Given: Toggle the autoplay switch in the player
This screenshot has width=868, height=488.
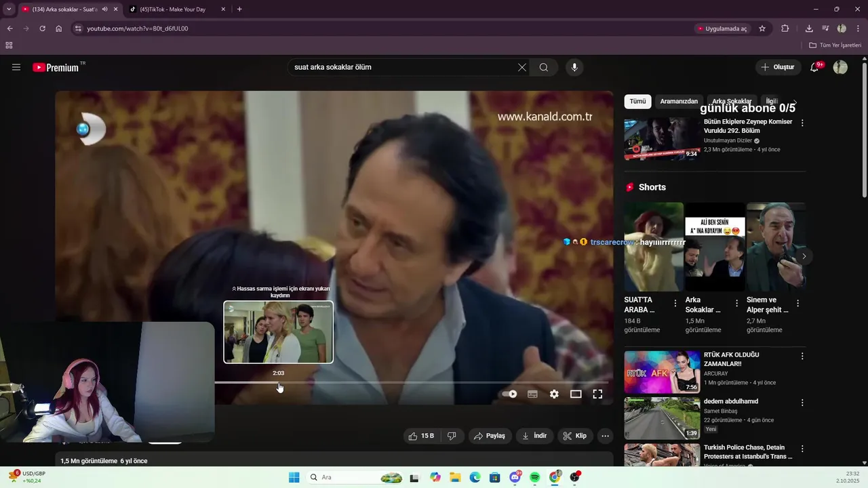Looking at the screenshot, I should pyautogui.click(x=509, y=394).
